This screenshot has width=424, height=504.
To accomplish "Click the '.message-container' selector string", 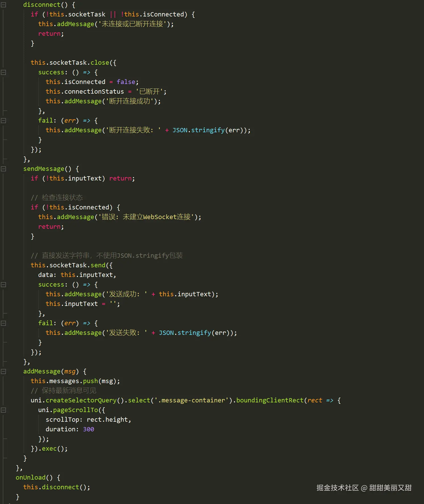I will 190,400.
